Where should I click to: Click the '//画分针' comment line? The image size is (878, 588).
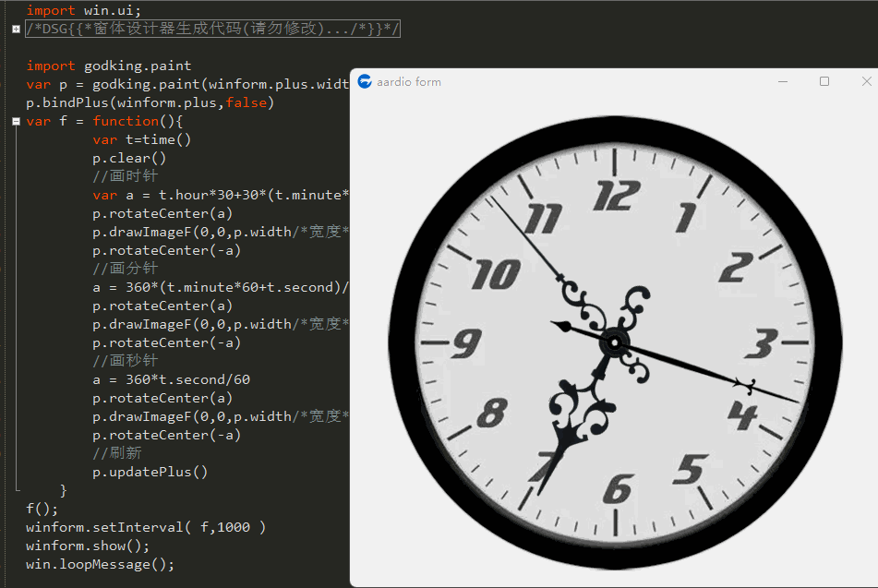126,269
